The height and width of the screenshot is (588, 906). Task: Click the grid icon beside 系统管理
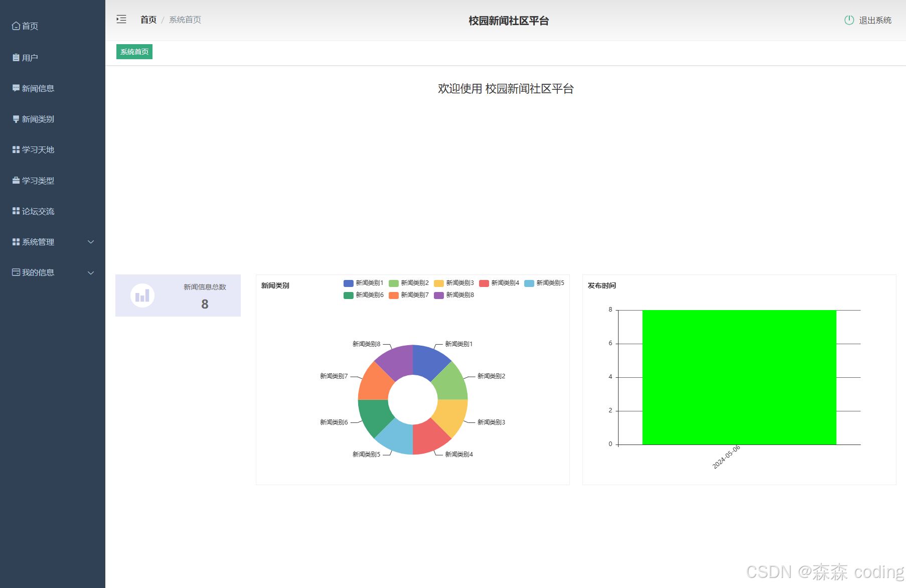point(16,242)
